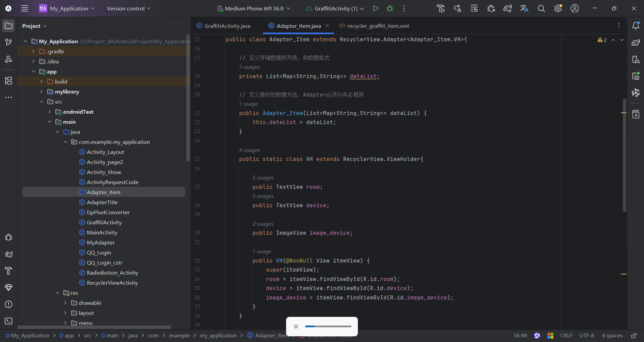Open the main menu hamburger icon
The height and width of the screenshot is (342, 644).
coord(25,8)
